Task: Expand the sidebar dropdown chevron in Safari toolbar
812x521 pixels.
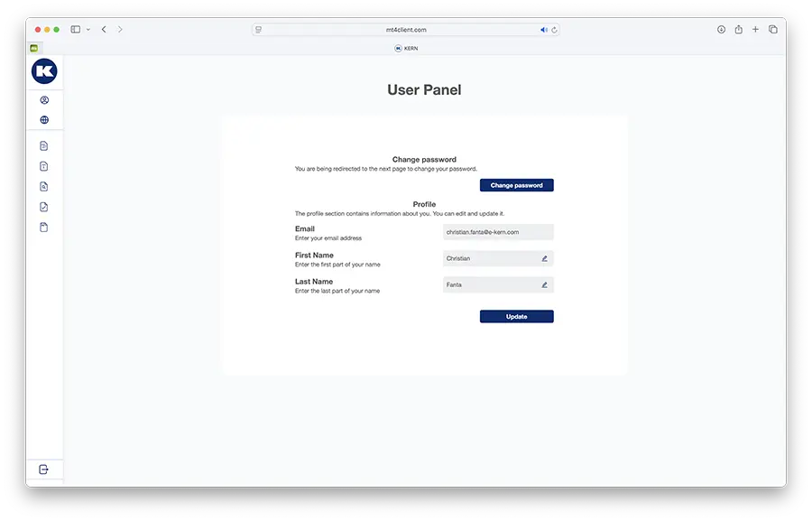Action: 88,30
